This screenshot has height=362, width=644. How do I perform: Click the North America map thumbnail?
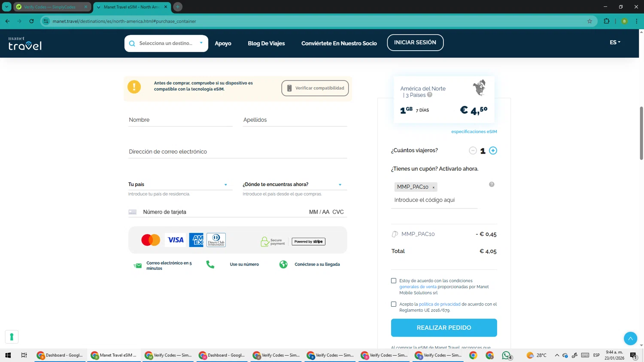click(479, 87)
